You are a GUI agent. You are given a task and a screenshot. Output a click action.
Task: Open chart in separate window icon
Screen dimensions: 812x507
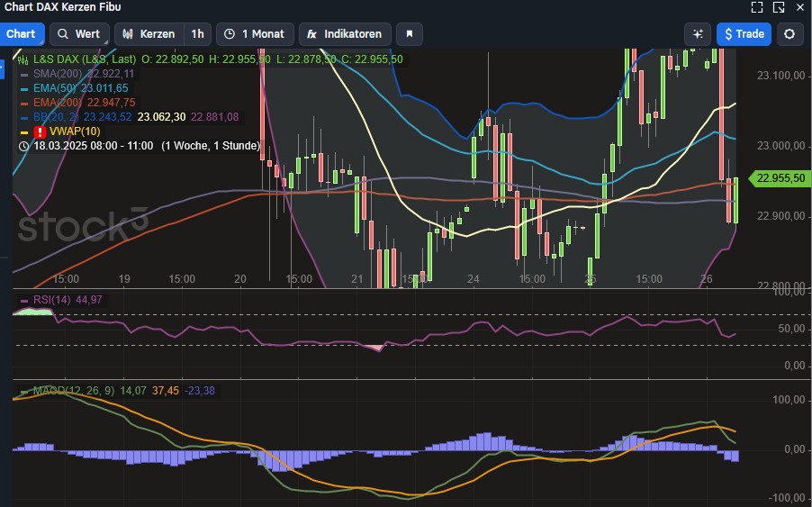[779, 7]
